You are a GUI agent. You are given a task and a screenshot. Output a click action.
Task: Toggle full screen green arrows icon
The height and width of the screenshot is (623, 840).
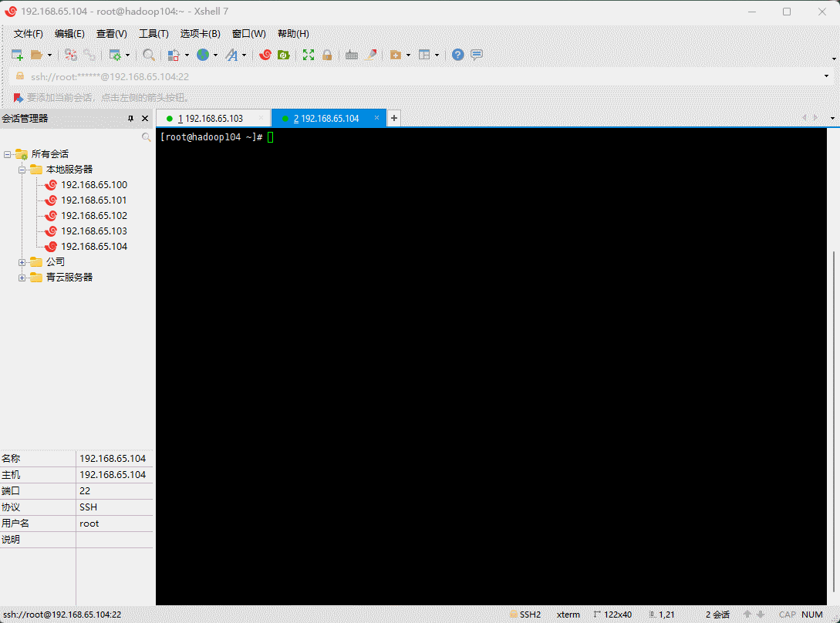[x=309, y=55]
